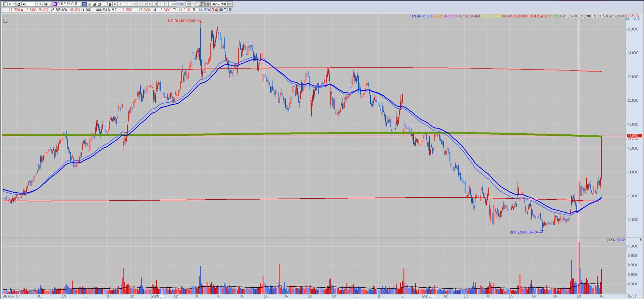
Task: Click the save chart floppy disk icon
Action: click(x=203, y=4)
